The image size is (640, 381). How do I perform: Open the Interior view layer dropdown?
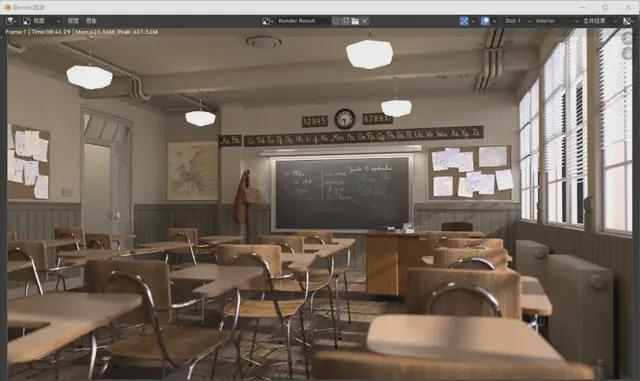pyautogui.click(x=556, y=21)
